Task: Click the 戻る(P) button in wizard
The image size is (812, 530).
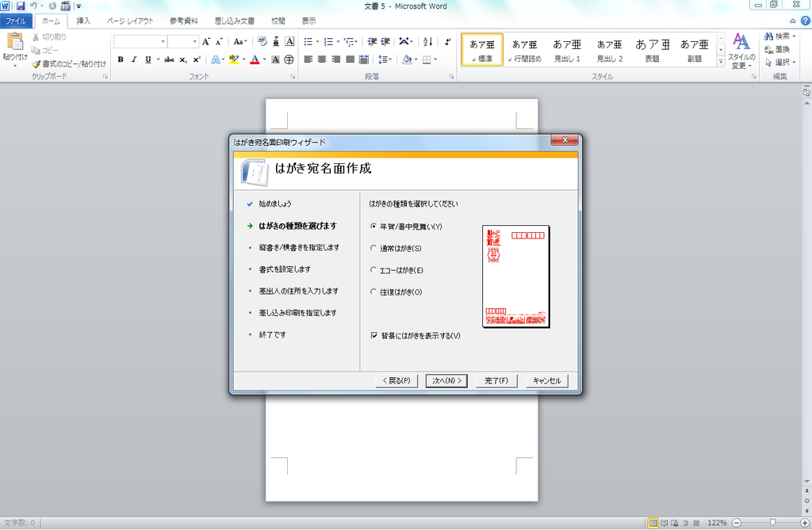Action: pos(396,380)
